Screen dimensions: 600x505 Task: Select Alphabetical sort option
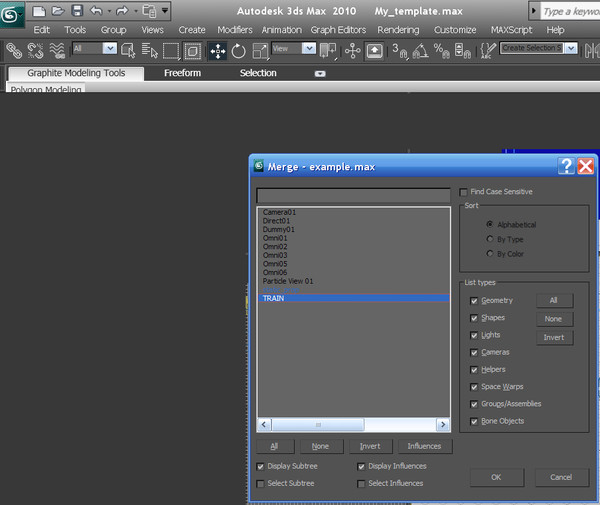[x=489, y=224]
